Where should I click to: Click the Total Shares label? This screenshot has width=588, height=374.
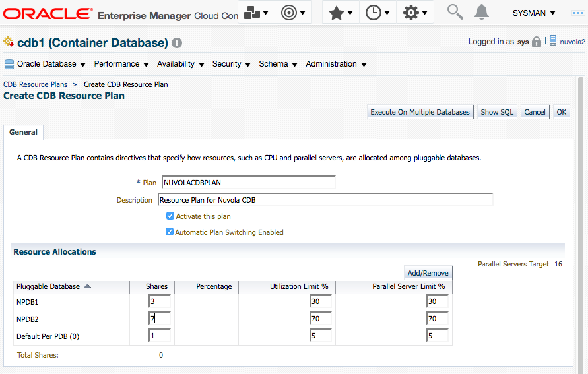pos(38,355)
